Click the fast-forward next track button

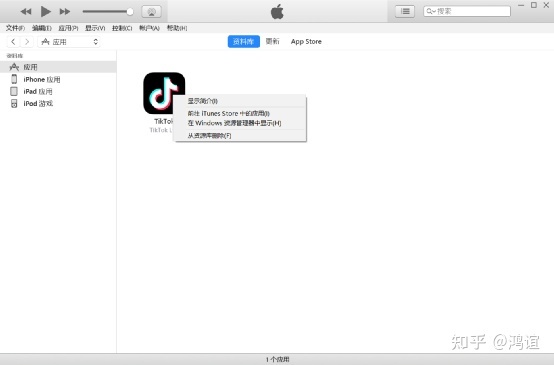click(65, 12)
